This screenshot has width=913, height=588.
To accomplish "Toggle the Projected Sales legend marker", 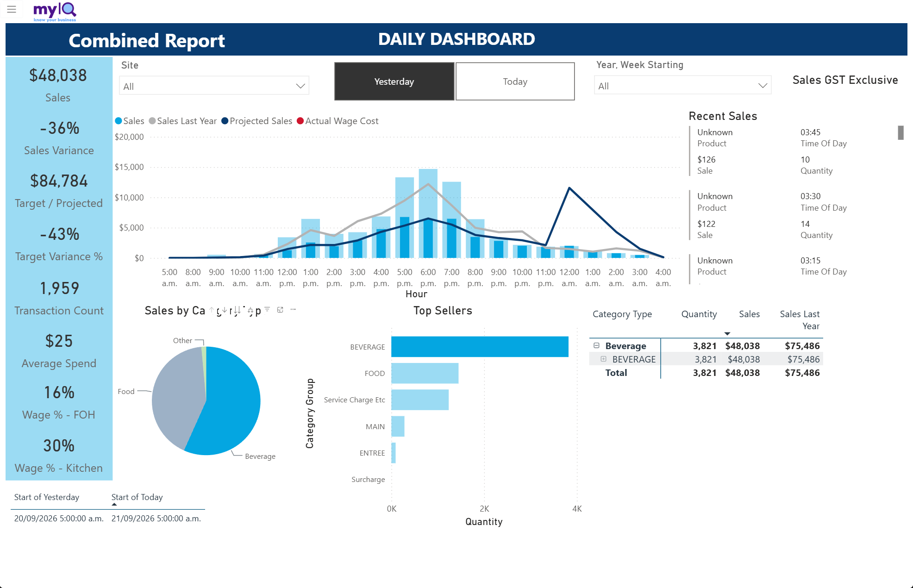I will pyautogui.click(x=225, y=121).
